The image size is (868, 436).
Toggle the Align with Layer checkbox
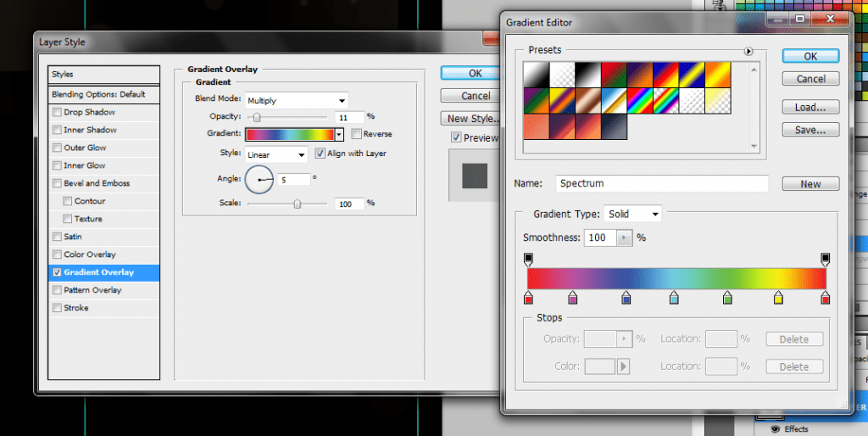(320, 154)
